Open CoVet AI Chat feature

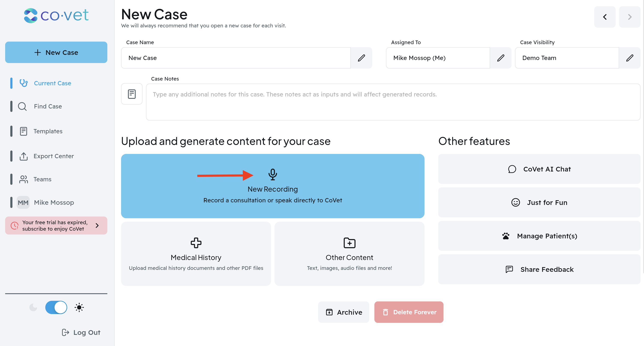coord(539,169)
